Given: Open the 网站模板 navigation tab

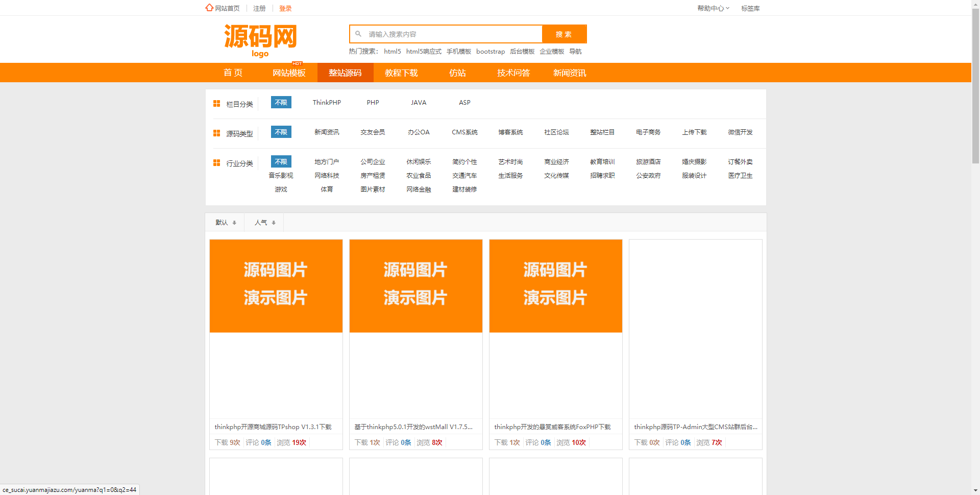Looking at the screenshot, I should click(x=289, y=73).
